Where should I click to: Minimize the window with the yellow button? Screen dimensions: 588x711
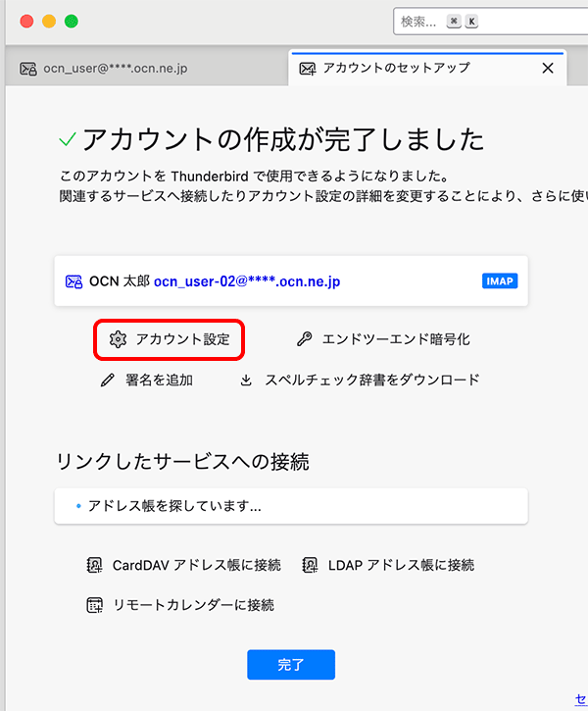[x=49, y=22]
